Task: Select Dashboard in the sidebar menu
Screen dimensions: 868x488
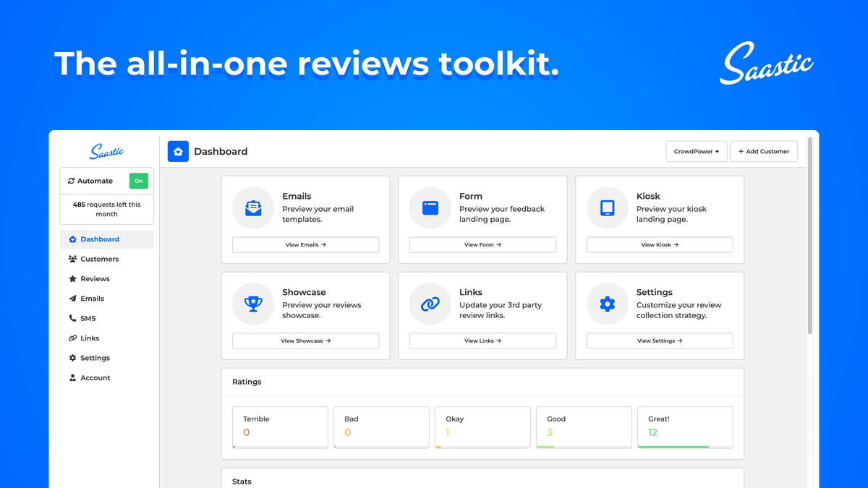Action: coord(99,239)
